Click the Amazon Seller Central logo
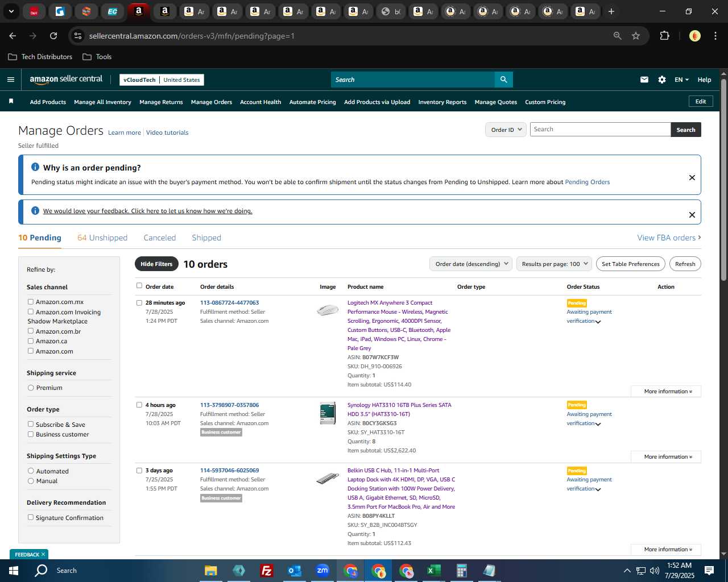728x582 pixels. (66, 80)
